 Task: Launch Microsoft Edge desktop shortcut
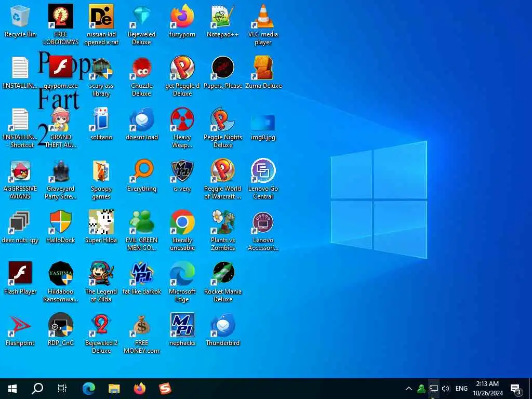(x=182, y=282)
